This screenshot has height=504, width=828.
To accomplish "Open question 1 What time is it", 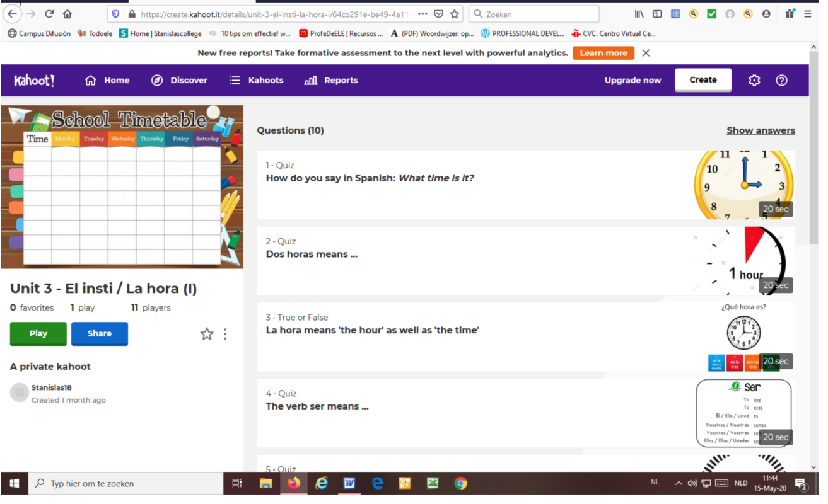I will (x=525, y=185).
